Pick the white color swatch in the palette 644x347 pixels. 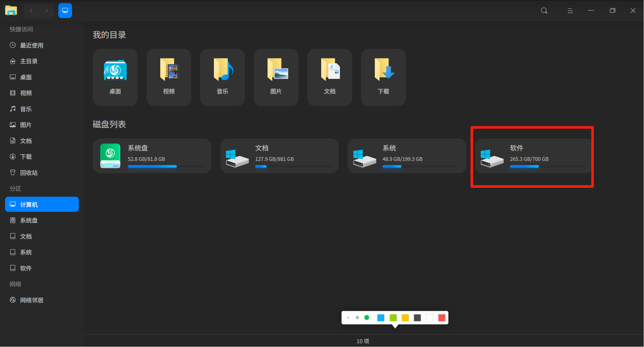coord(429,318)
